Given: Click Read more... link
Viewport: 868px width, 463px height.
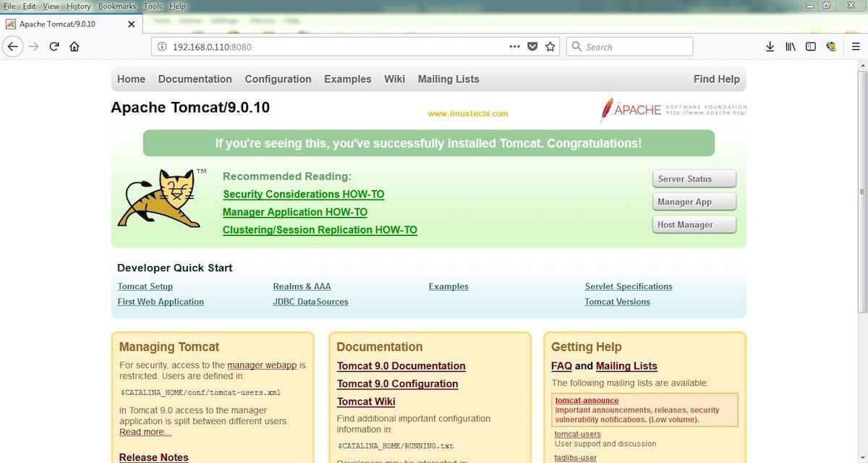Looking at the screenshot, I should (145, 432).
